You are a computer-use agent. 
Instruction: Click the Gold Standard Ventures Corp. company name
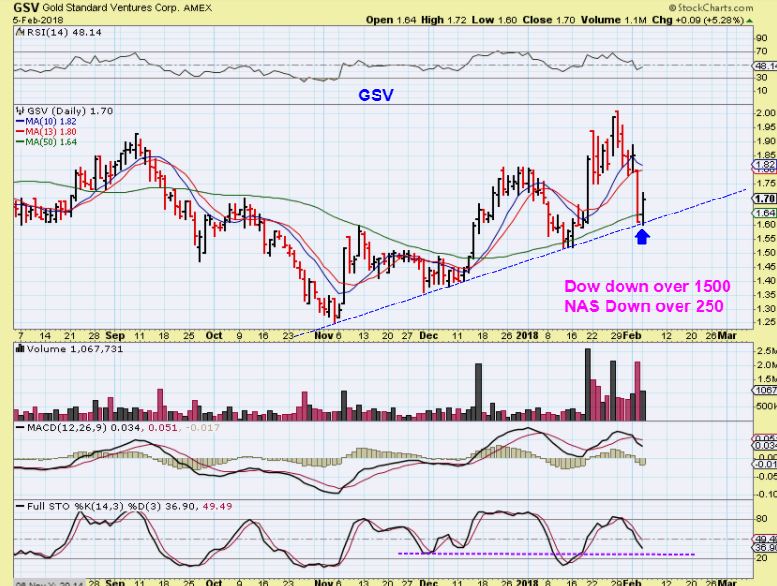(x=110, y=8)
